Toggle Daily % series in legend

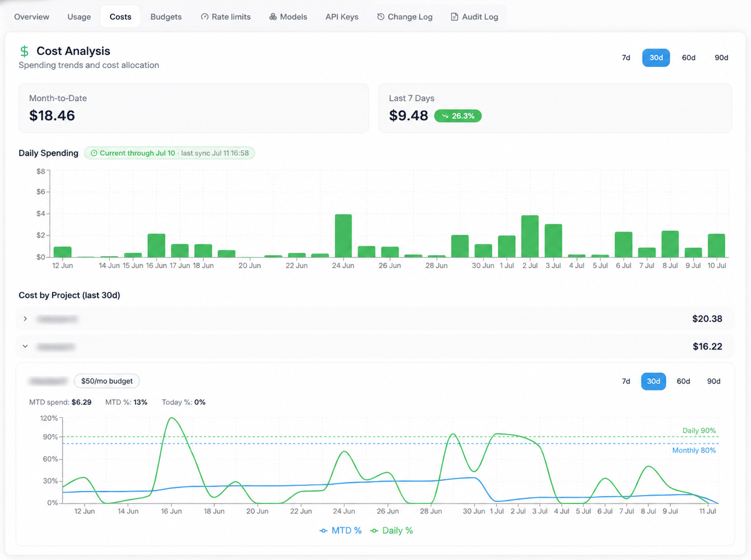pyautogui.click(x=392, y=531)
